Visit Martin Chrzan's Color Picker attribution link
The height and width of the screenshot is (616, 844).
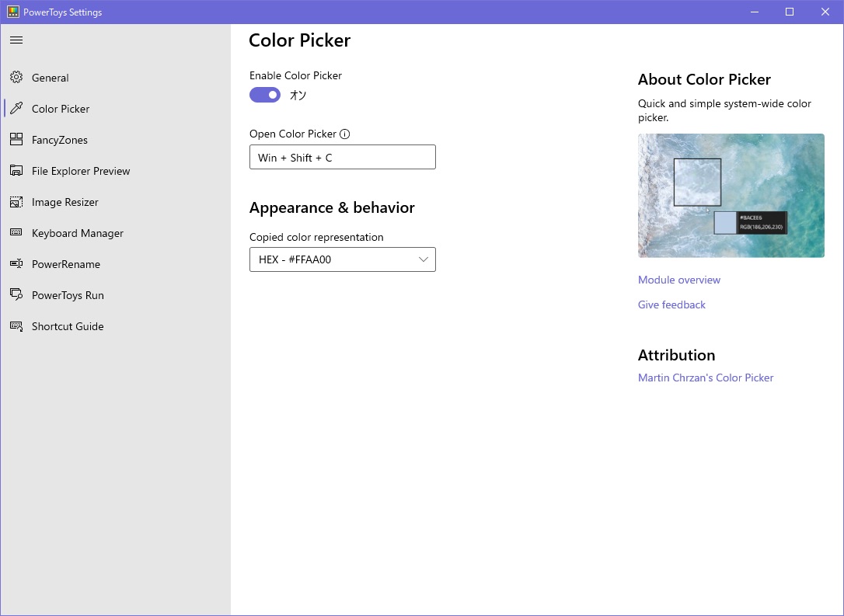tap(705, 378)
